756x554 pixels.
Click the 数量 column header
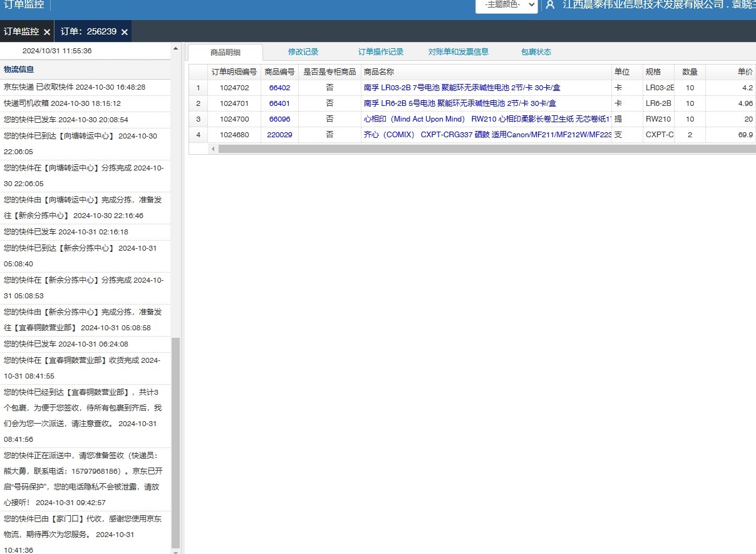(x=690, y=72)
